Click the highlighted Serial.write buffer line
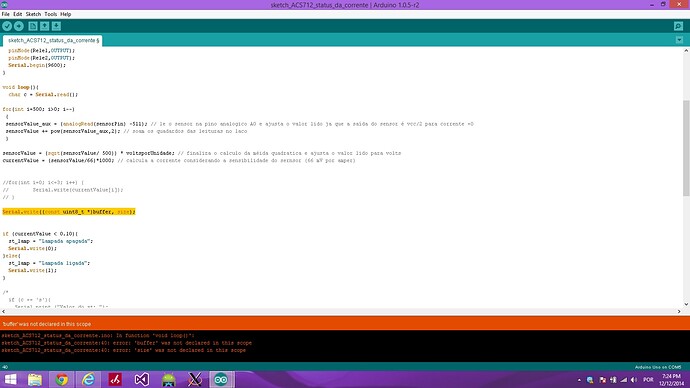The height and width of the screenshot is (388, 690). coord(69,212)
